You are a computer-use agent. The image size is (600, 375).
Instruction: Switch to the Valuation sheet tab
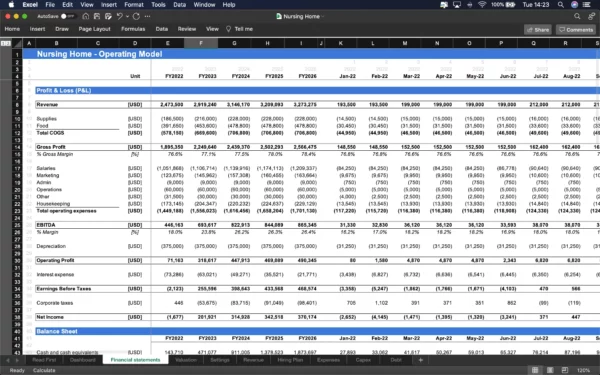tap(186, 360)
